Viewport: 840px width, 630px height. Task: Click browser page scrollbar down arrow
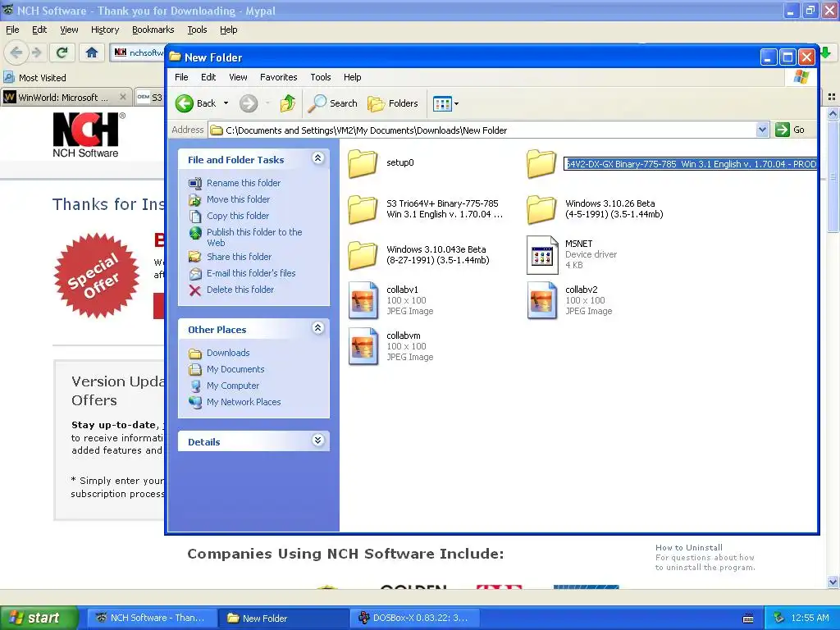point(833,582)
